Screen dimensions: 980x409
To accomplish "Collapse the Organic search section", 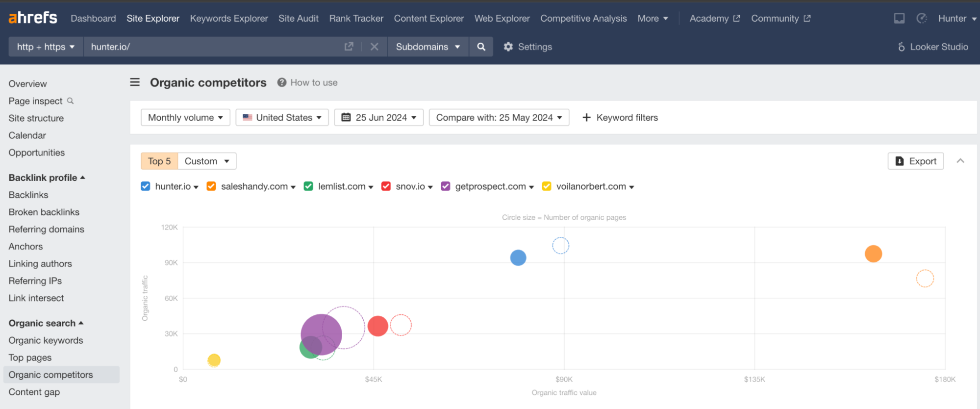I will point(46,323).
